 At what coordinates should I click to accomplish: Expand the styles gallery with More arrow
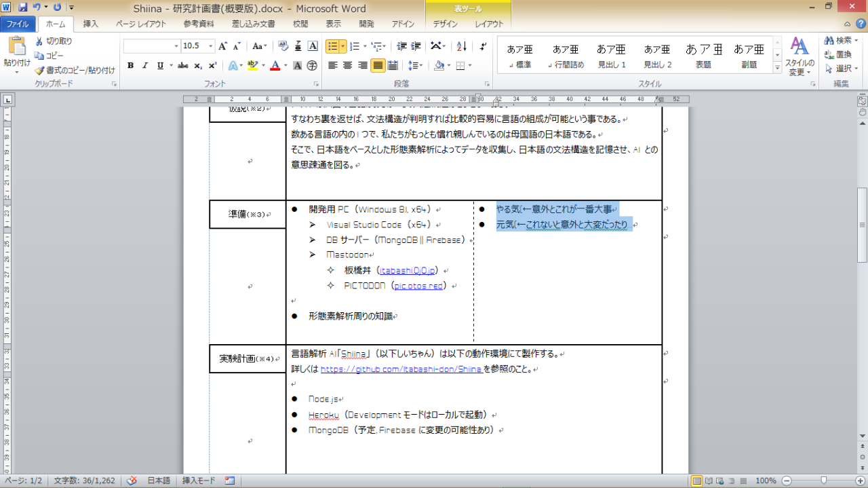click(777, 69)
